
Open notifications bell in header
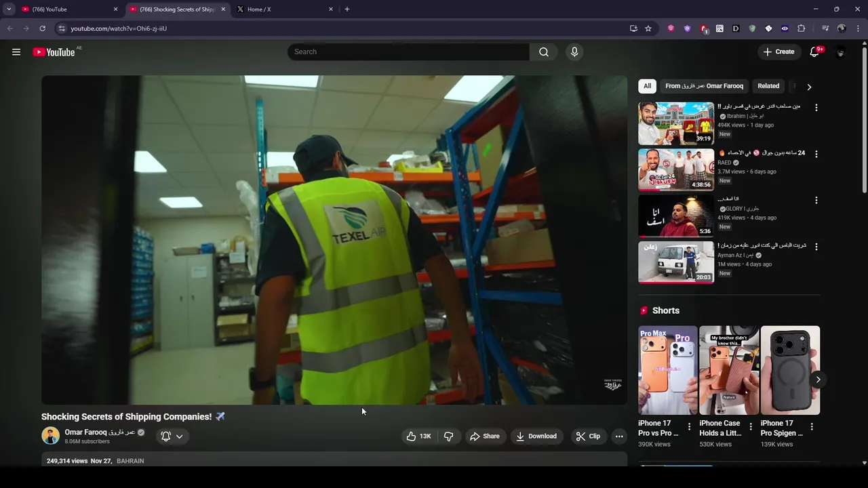click(815, 52)
